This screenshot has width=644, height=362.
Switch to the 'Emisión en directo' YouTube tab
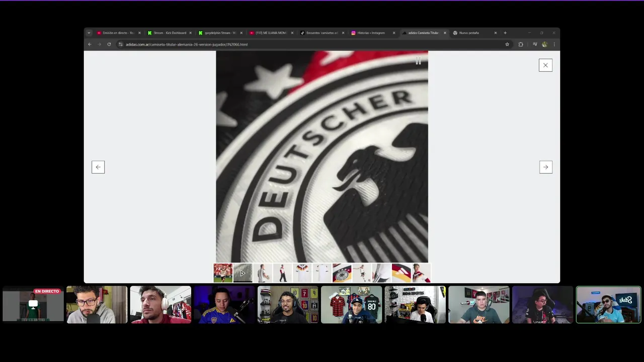click(x=119, y=33)
